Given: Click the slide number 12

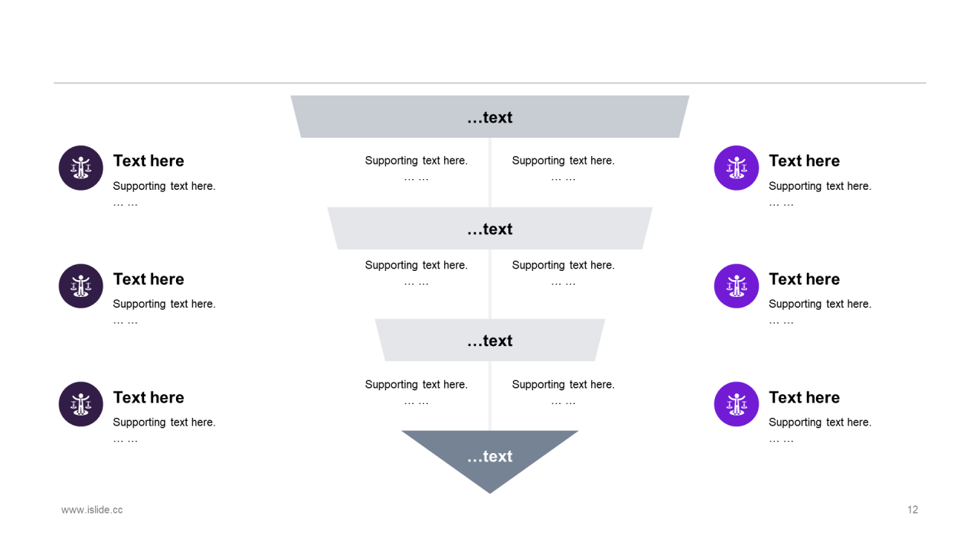Looking at the screenshot, I should click(913, 510).
